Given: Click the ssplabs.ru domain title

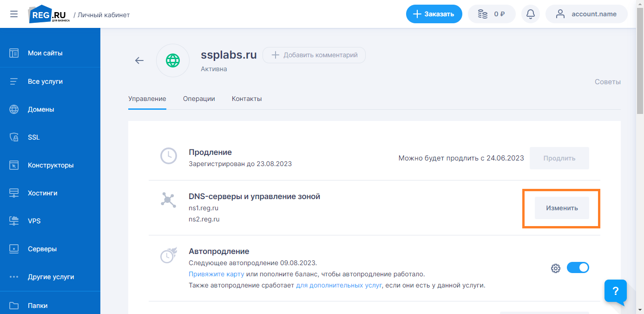Looking at the screenshot, I should point(229,54).
